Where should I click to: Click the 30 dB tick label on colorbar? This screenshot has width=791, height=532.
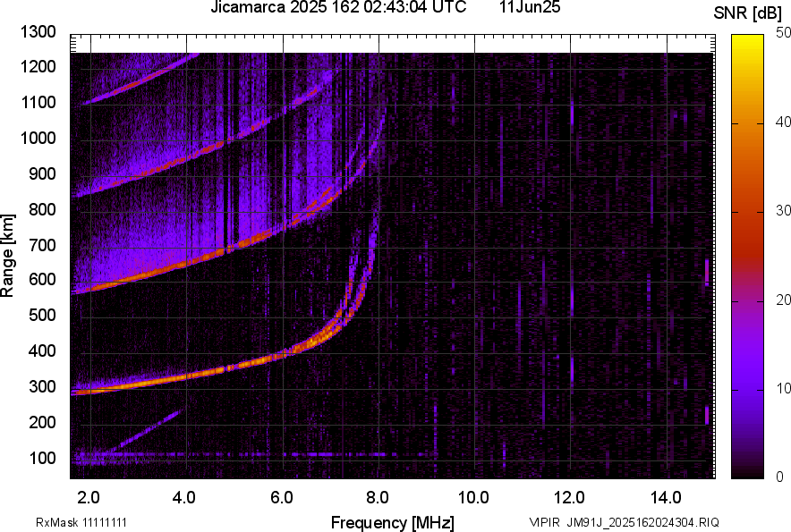click(783, 211)
